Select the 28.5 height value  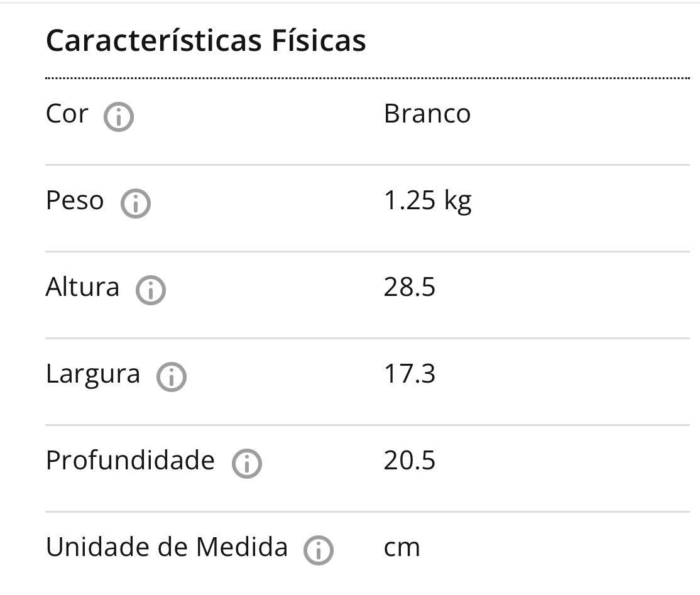point(409,287)
